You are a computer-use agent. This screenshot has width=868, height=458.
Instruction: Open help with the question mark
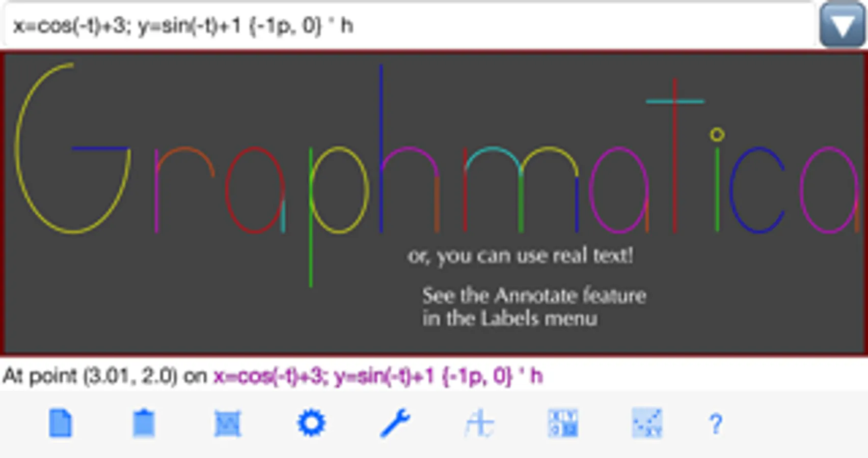tap(716, 424)
